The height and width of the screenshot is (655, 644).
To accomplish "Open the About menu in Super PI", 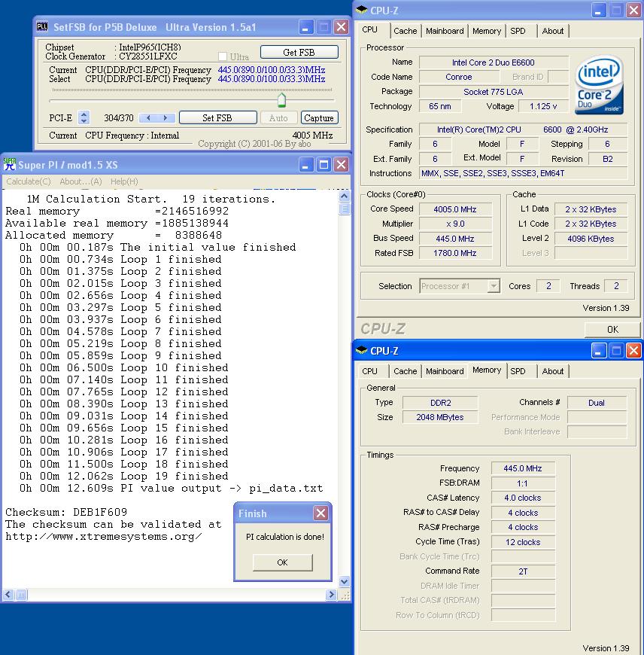I will pos(80,181).
